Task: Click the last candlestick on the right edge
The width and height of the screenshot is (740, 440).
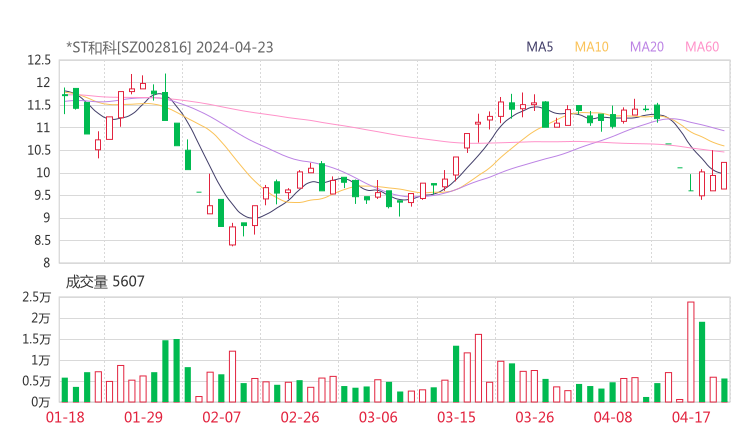Action: pyautogui.click(x=724, y=176)
